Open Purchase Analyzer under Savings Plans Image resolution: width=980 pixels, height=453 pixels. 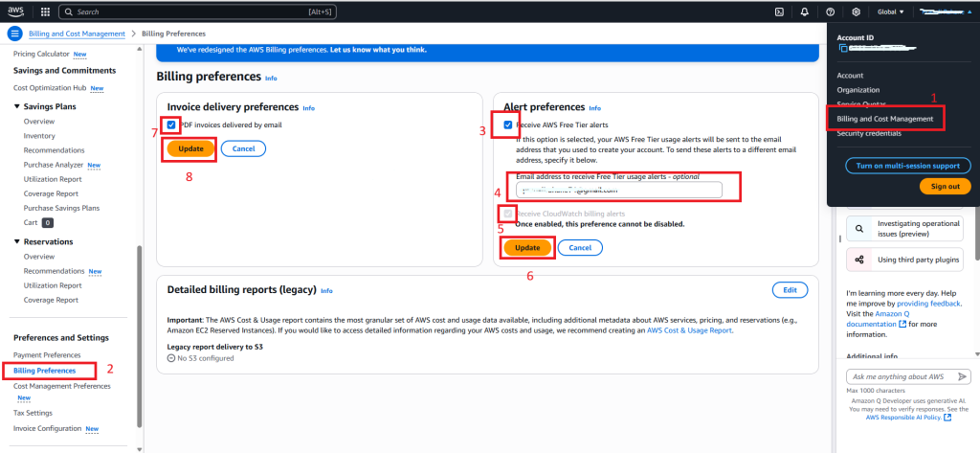[54, 165]
